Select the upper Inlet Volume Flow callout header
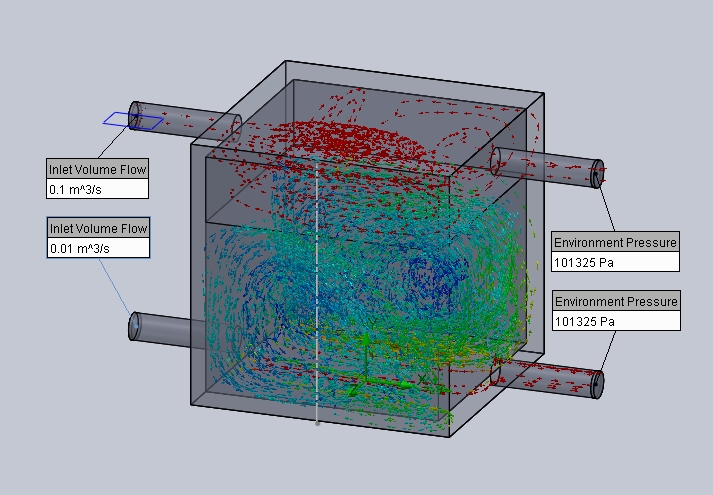Screen dimensions: 713x495 [x=97, y=169]
